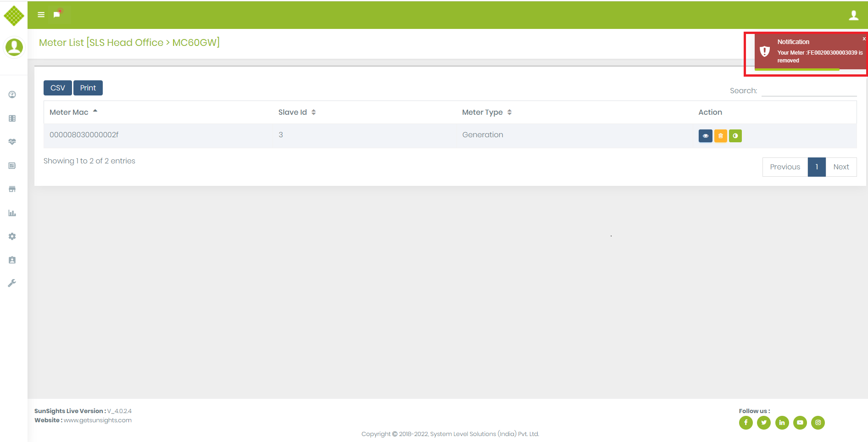Screen dimensions: 868x442
Task: Open the store icon in sidebar
Action: click(12, 189)
